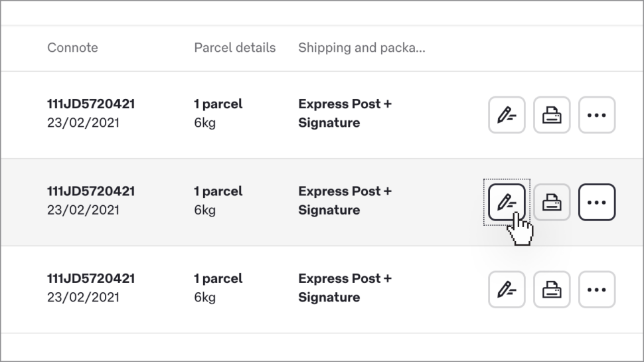Image resolution: width=644 pixels, height=362 pixels.
Task: Click the 1 parcel text in the first row
Action: click(218, 104)
